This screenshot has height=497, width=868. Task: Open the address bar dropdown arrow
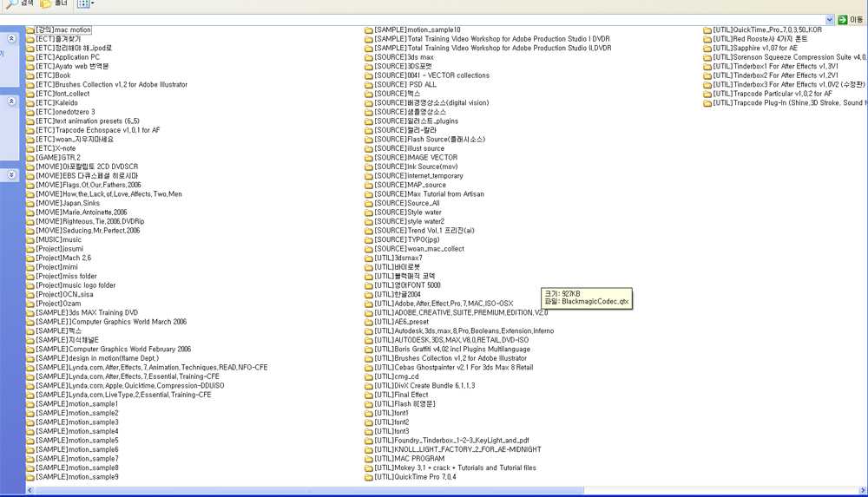click(x=830, y=19)
